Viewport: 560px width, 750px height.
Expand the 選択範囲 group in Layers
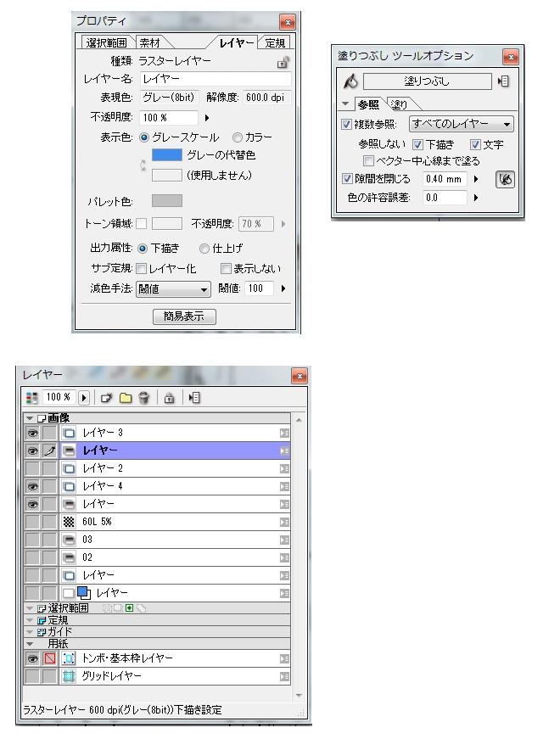point(30,608)
